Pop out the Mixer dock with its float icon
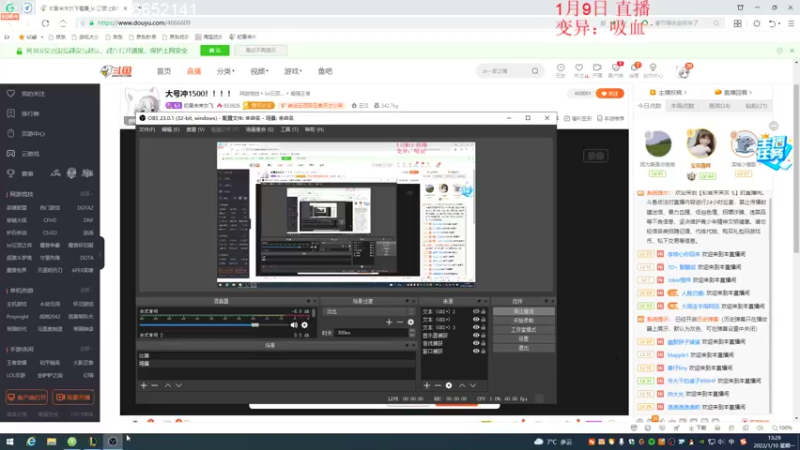Image resolution: width=800 pixels, height=450 pixels. [x=308, y=301]
